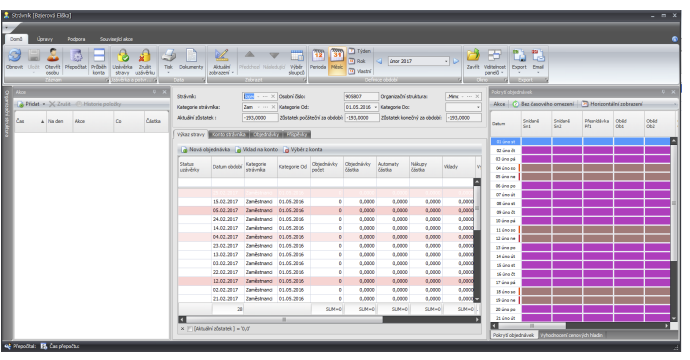Expand Organizační struktura dropdown arrow
The height and width of the screenshot is (360, 690).
pyautogui.click(x=462, y=96)
